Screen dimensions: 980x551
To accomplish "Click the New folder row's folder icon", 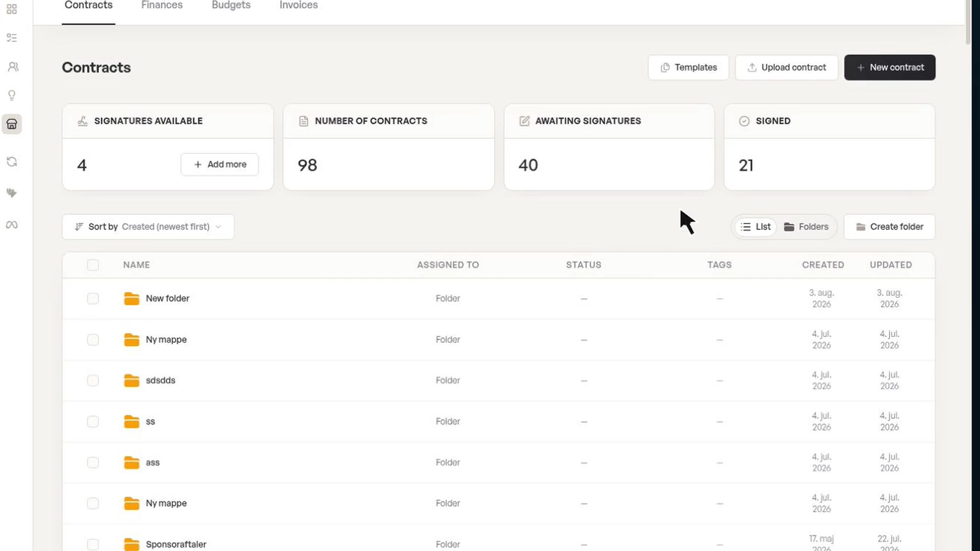I will point(132,298).
